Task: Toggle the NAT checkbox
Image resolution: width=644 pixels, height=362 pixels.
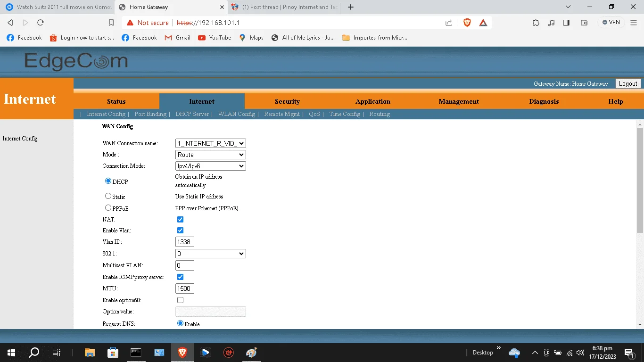Action: point(180,219)
